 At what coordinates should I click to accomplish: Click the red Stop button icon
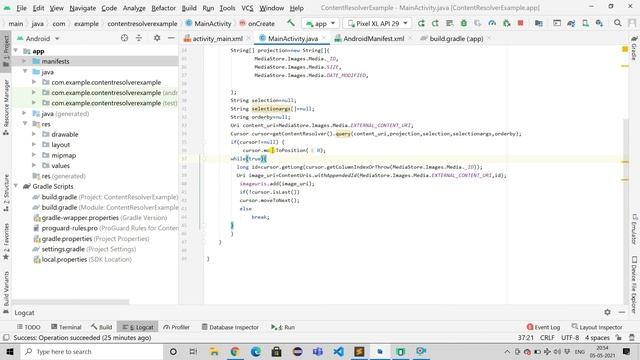[520, 23]
